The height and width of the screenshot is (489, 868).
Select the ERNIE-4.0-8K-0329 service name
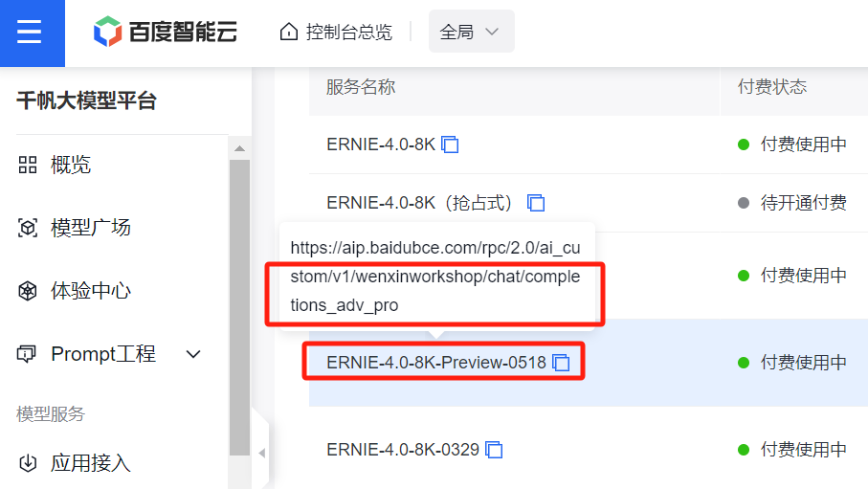[403, 450]
